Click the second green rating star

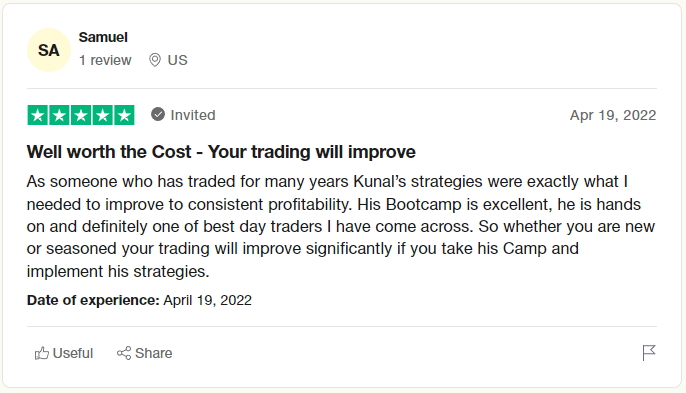pos(60,115)
